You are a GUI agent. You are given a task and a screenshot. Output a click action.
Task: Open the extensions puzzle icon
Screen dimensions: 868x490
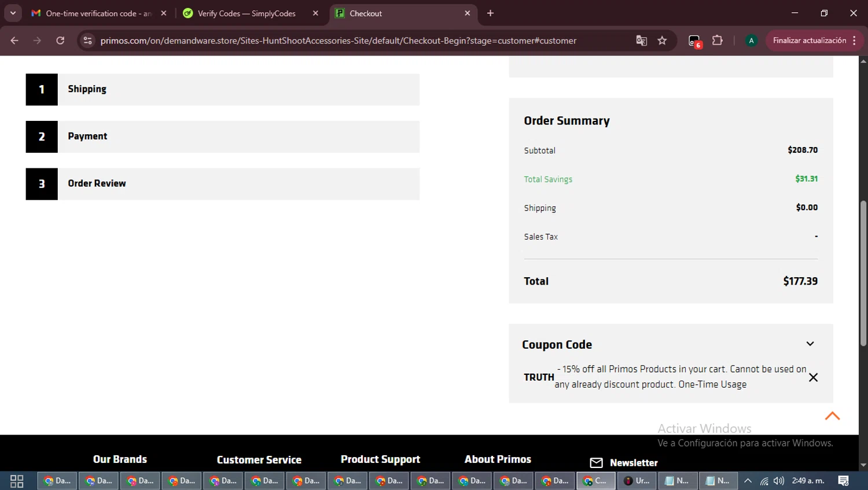click(x=718, y=40)
